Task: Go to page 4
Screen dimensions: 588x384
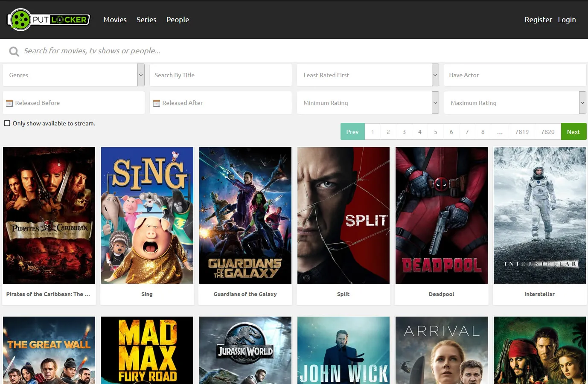Action: click(x=420, y=131)
